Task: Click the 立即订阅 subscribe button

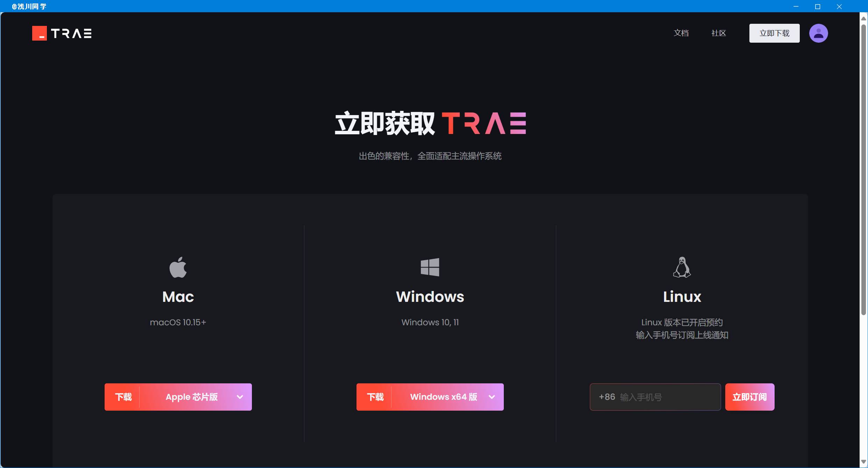Action: pyautogui.click(x=749, y=397)
